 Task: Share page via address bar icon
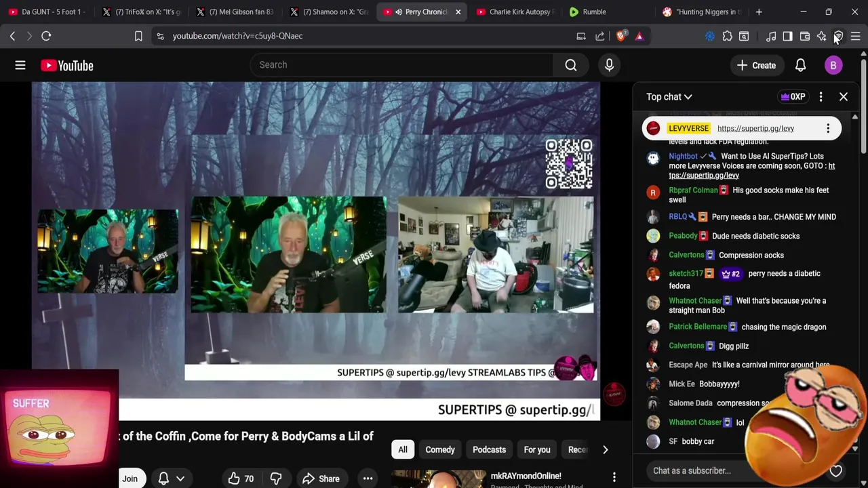[x=600, y=36]
